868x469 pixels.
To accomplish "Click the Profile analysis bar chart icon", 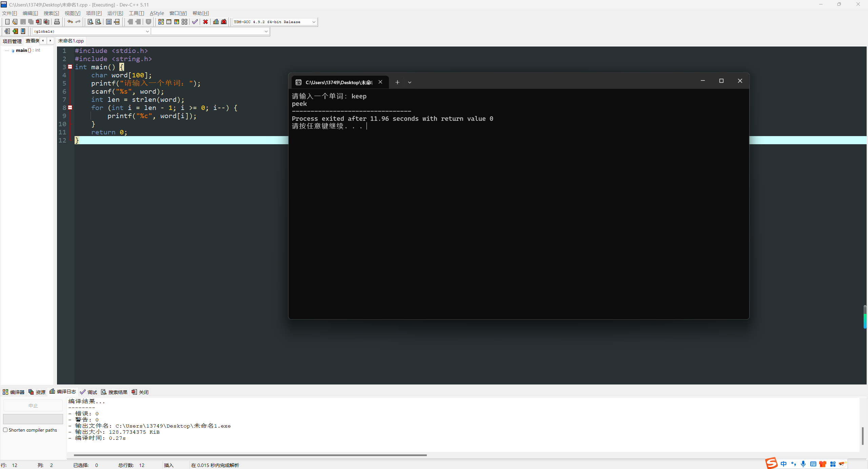I will click(216, 22).
